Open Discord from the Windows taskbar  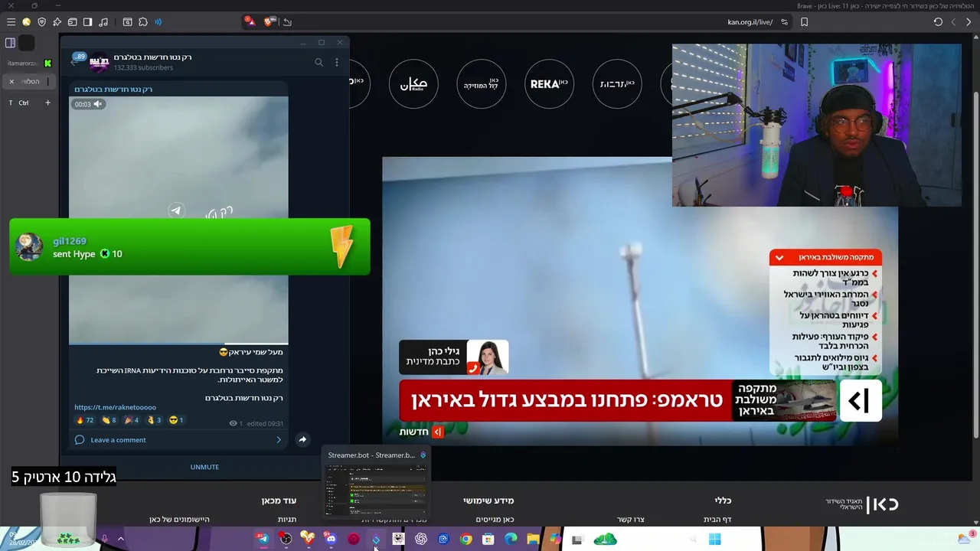331,539
